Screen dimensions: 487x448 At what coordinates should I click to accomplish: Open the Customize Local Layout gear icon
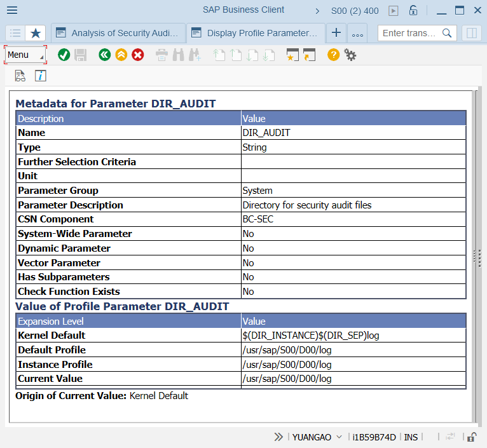coord(350,55)
